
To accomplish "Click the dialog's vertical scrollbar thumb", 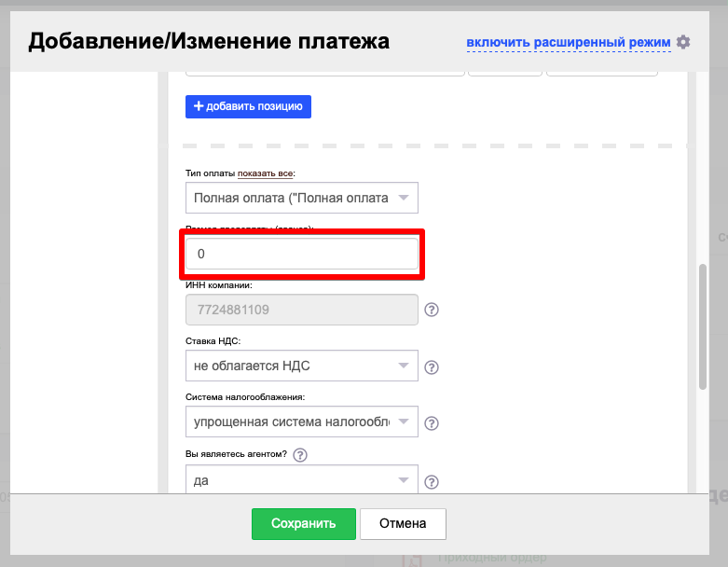I will [703, 327].
